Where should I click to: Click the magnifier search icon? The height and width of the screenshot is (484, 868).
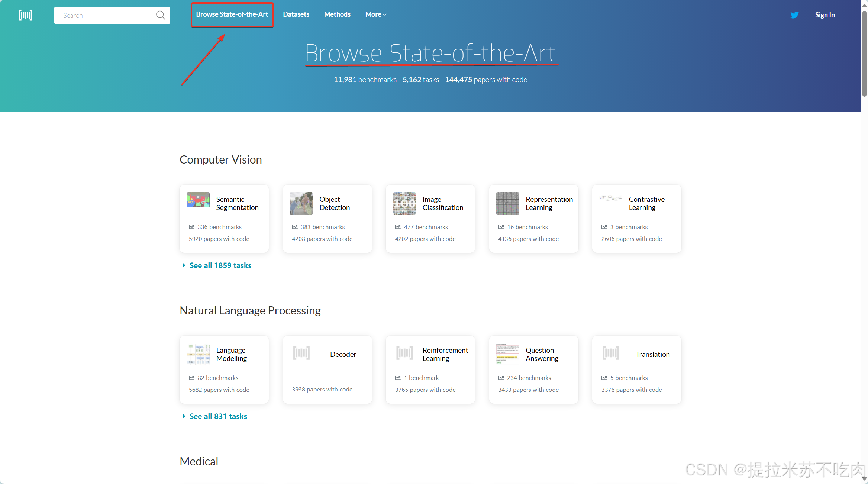coord(161,15)
